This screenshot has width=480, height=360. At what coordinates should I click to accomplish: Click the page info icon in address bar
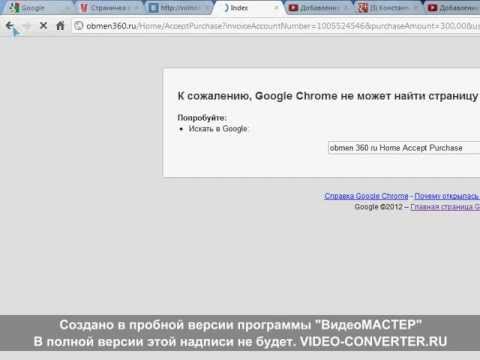pyautogui.click(x=79, y=26)
